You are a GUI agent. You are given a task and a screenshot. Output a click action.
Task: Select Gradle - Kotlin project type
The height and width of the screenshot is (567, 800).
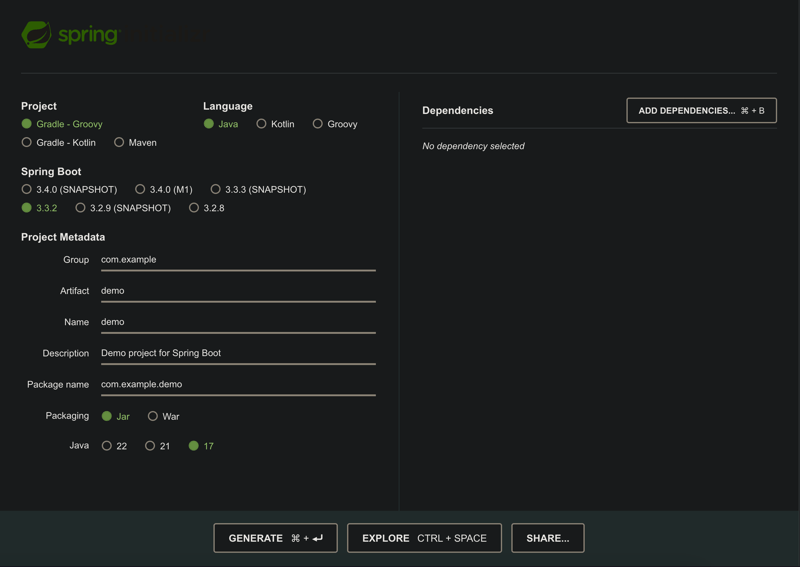click(x=58, y=142)
